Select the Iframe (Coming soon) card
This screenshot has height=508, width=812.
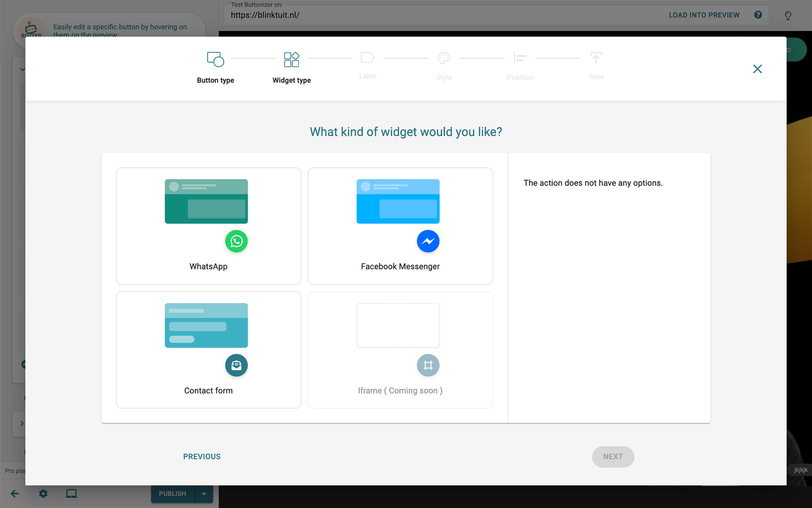400,350
